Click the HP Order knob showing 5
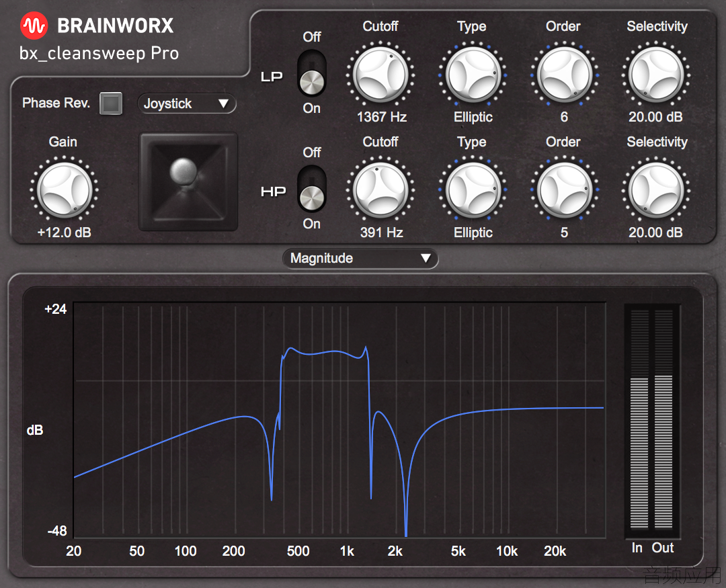Viewport: 726px width, 588px height. (565, 190)
